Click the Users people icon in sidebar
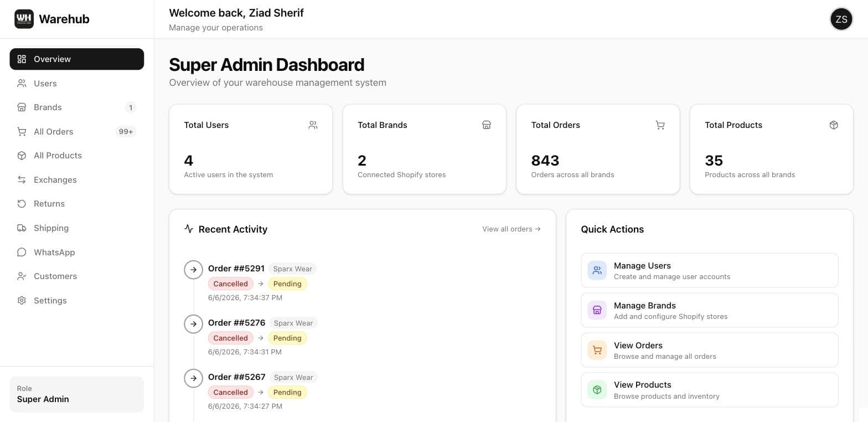 pyautogui.click(x=22, y=83)
